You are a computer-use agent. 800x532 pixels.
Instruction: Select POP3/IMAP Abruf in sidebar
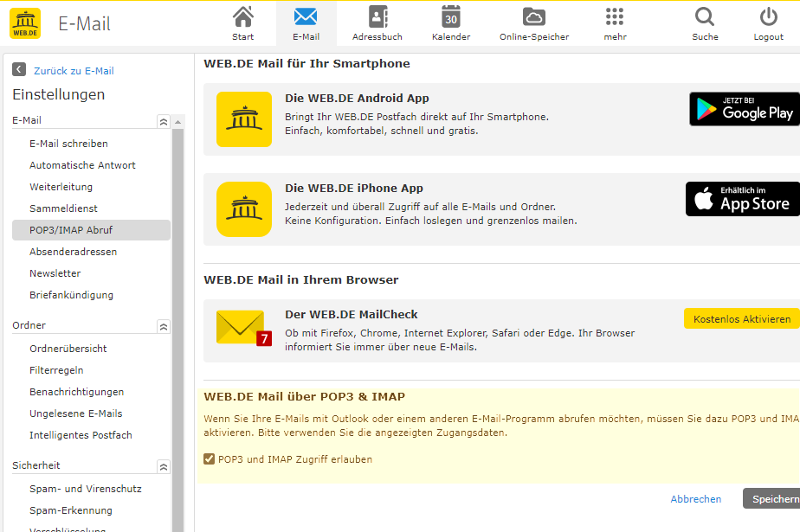click(91, 230)
